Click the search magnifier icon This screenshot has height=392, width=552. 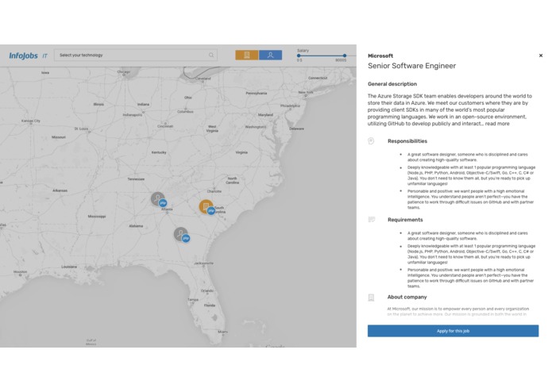[211, 56]
